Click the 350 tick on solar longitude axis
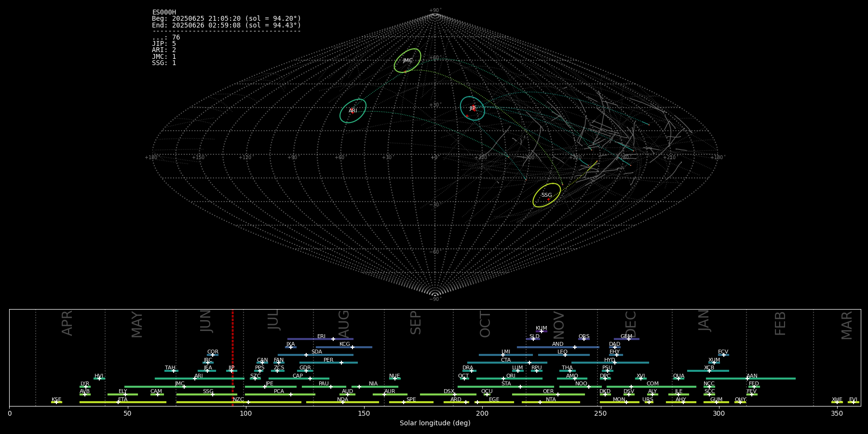Image resolution: width=868 pixels, height=434 pixels. click(x=837, y=413)
